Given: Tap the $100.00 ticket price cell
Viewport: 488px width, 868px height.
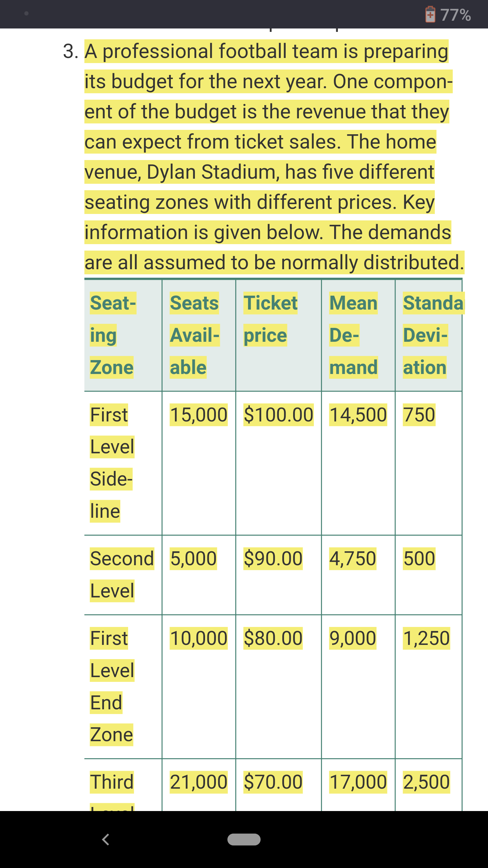Looking at the screenshot, I should (x=279, y=415).
